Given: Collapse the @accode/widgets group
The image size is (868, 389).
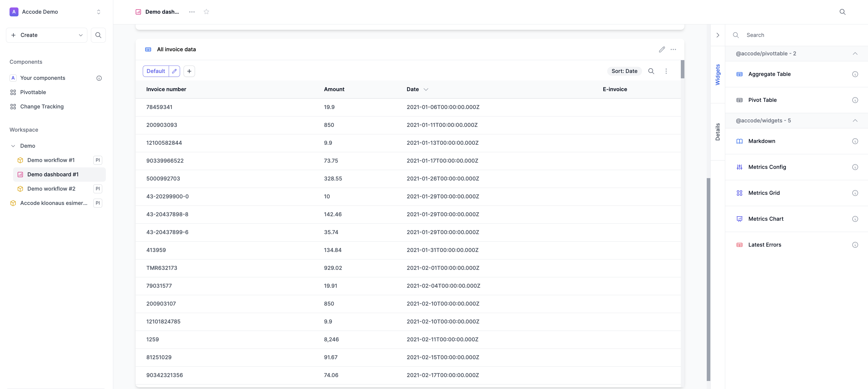Looking at the screenshot, I should (855, 121).
